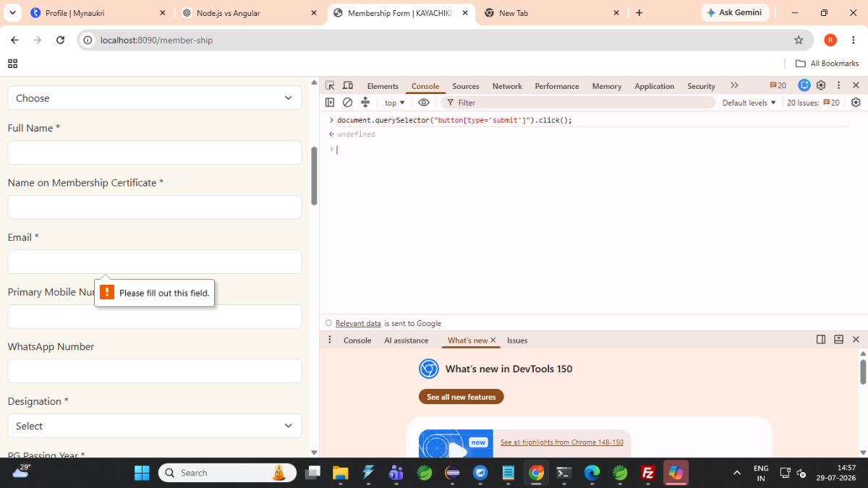
Task: Click the console Filter input
Action: pyautogui.click(x=578, y=103)
